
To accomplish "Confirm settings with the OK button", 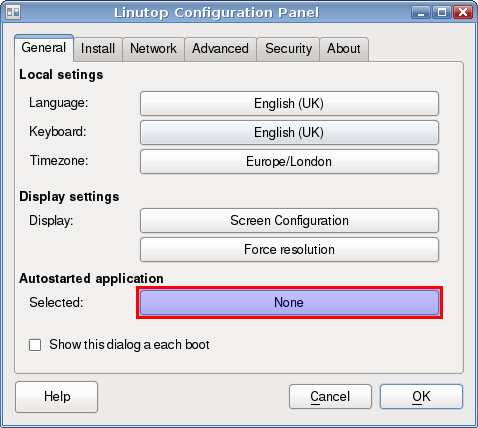I will tap(421, 397).
